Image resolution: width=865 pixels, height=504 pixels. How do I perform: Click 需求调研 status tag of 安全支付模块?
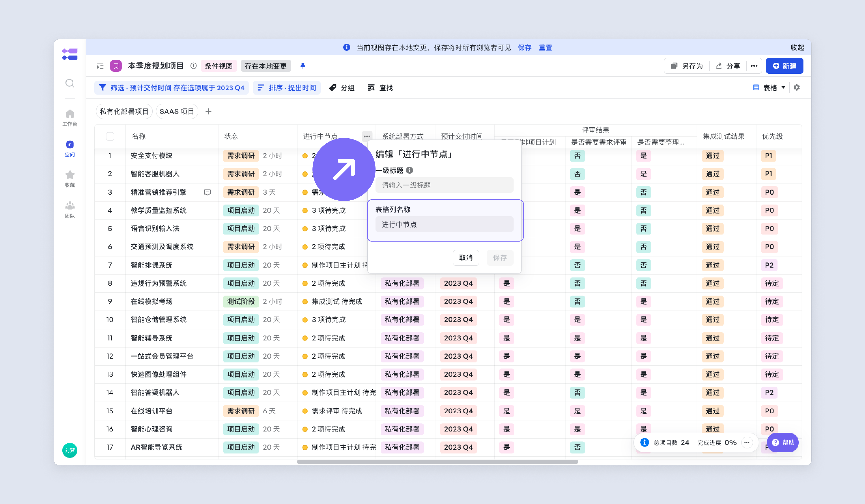click(241, 155)
